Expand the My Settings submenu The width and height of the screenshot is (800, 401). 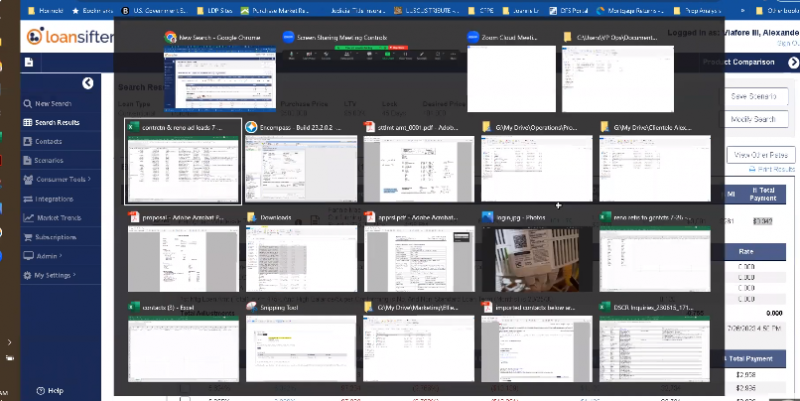pos(53,275)
